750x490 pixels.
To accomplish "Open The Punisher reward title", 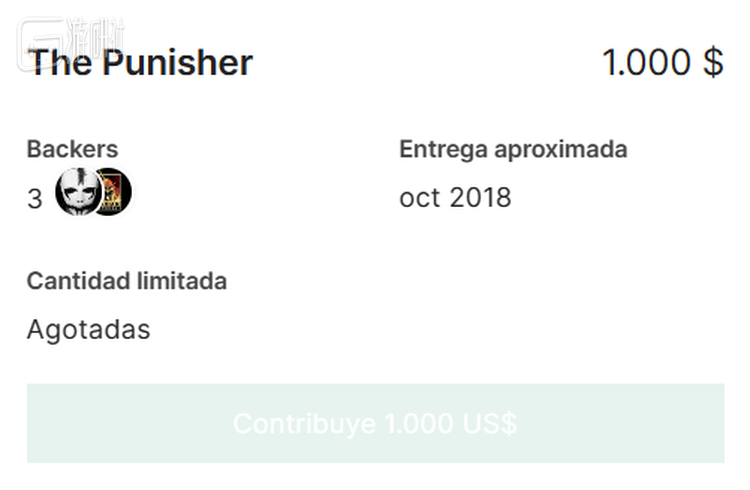I will (140, 63).
